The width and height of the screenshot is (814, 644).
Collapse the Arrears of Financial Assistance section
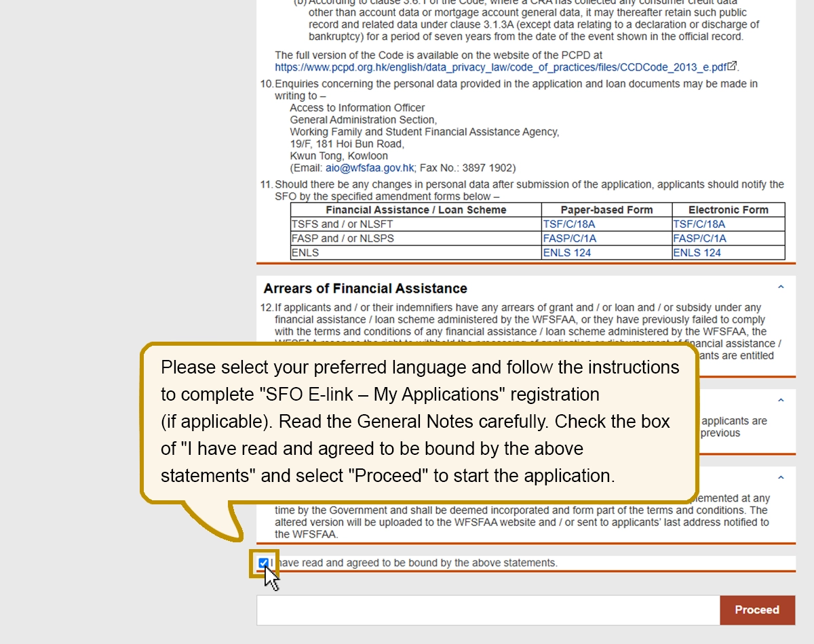[x=780, y=287]
